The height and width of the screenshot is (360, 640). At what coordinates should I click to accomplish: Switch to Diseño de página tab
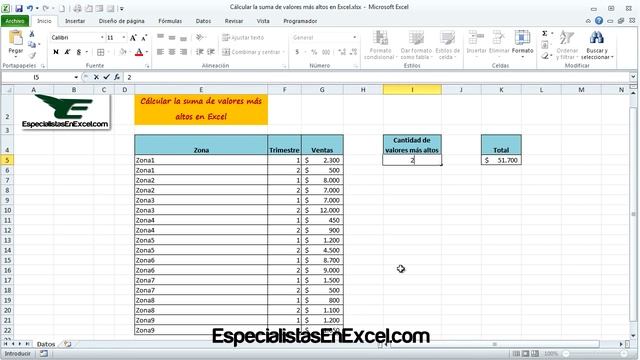[122, 21]
